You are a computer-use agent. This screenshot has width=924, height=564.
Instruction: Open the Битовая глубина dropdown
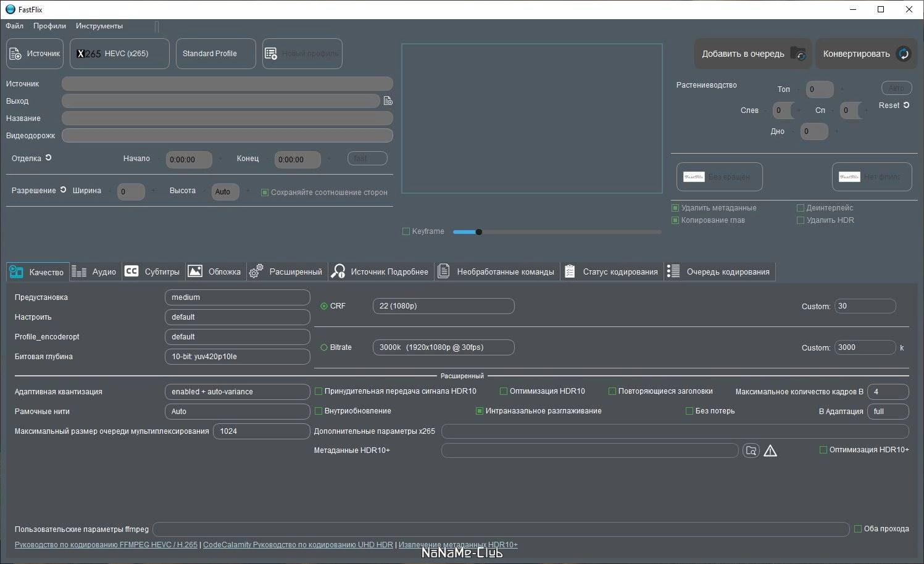[238, 357]
